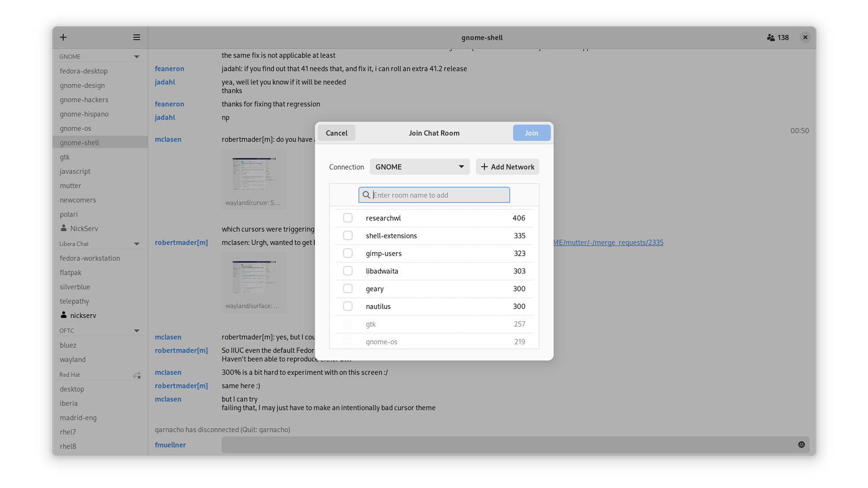Screen dimensions: 868x488
Task: Switch to the mutter room in the sidebar
Action: 70,186
